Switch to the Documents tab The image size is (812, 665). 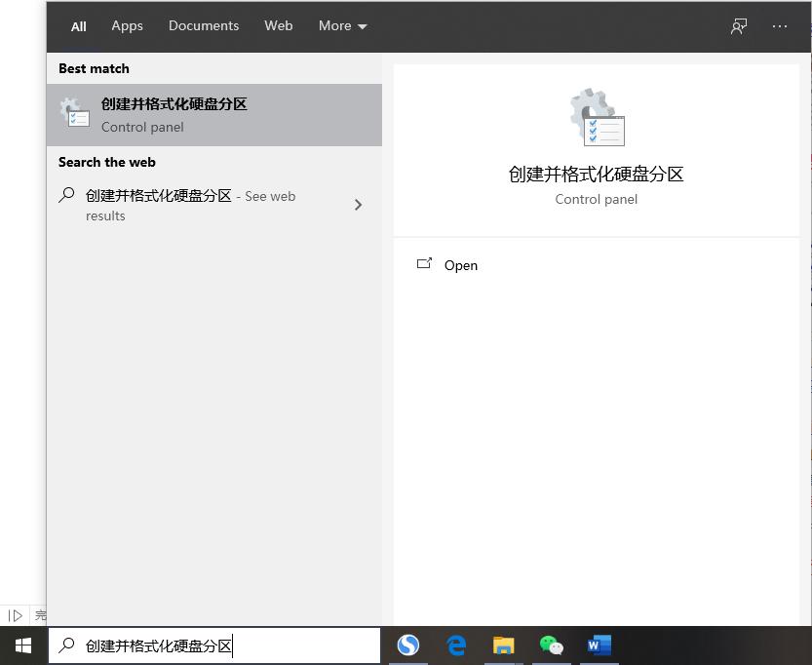point(204,26)
